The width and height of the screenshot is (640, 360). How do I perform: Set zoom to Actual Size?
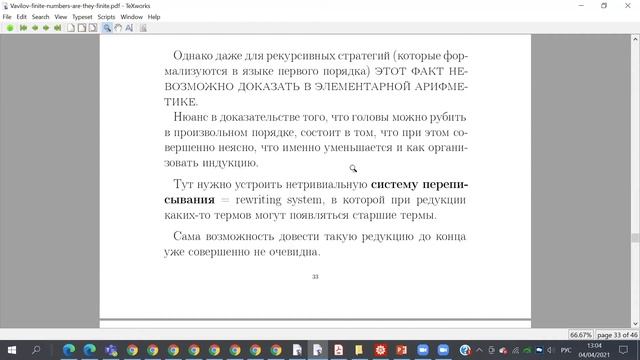coord(71,28)
